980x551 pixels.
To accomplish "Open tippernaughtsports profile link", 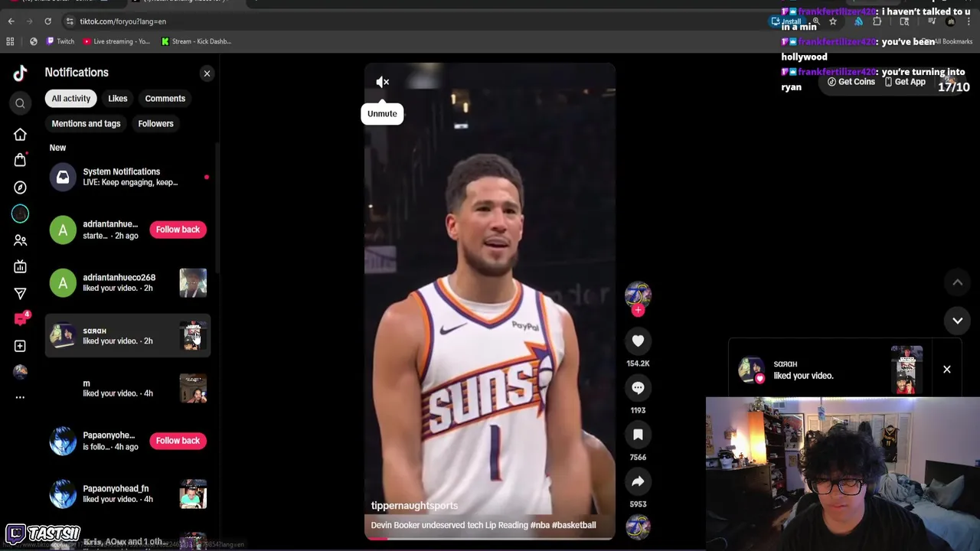I will [x=414, y=506].
